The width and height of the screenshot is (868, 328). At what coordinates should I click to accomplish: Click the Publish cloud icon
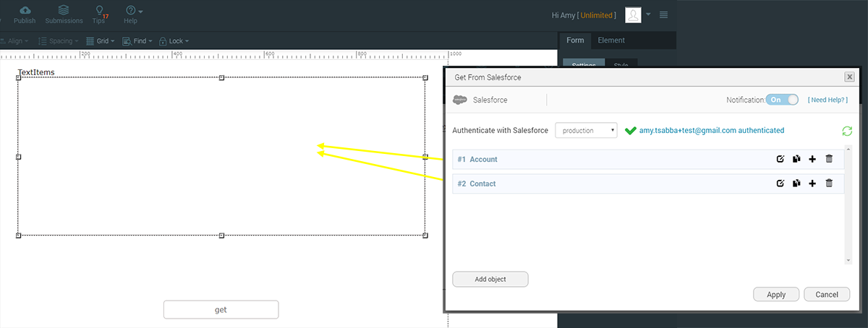pos(25,9)
